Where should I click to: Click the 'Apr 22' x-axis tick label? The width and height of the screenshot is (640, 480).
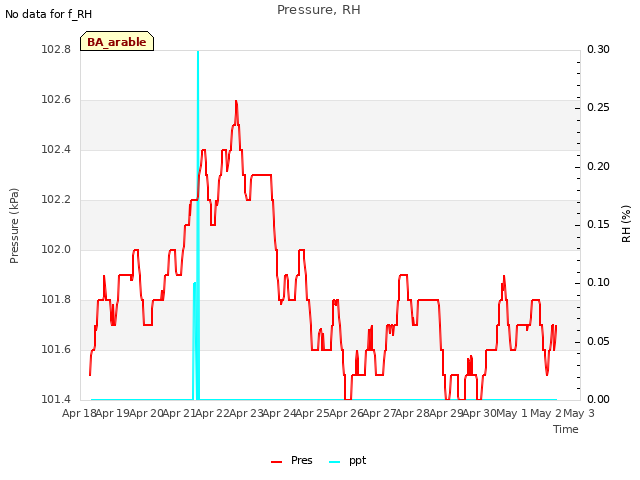[212, 413]
